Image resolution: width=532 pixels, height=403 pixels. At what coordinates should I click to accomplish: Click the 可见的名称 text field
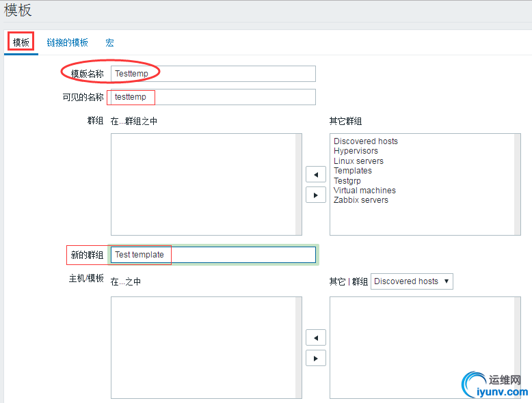[213, 97]
